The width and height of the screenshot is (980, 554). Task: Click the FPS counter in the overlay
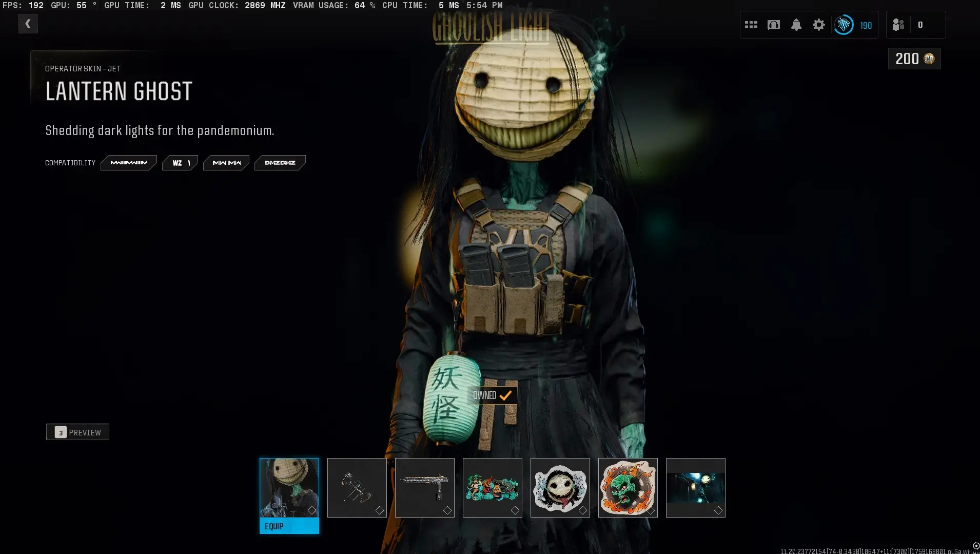[23, 5]
